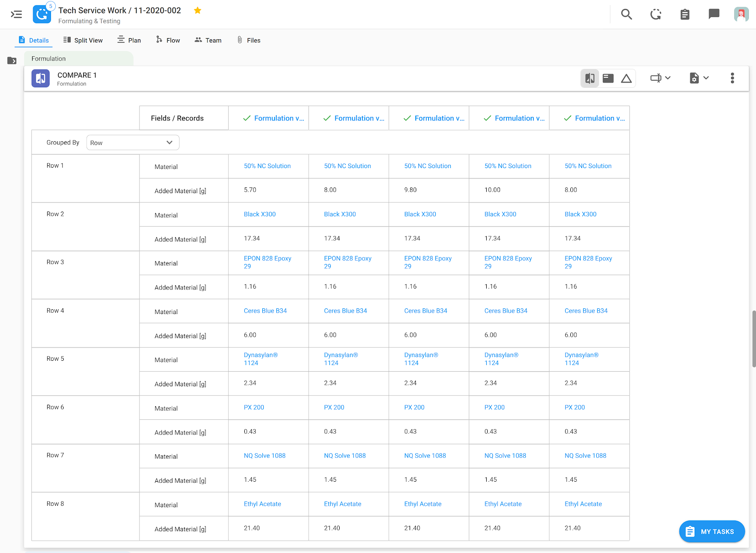
Task: Select the 10.00 added material value
Action: (492, 190)
